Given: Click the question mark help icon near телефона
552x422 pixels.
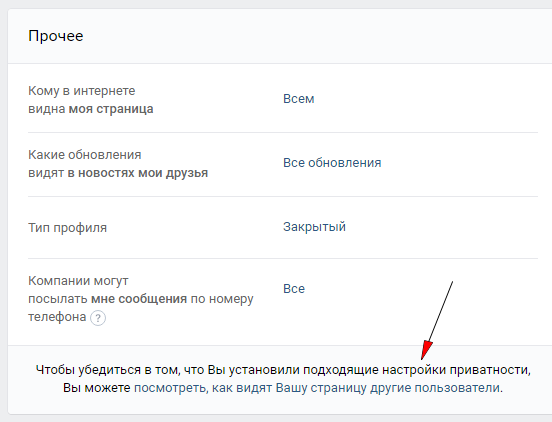Looking at the screenshot, I should pyautogui.click(x=98, y=318).
